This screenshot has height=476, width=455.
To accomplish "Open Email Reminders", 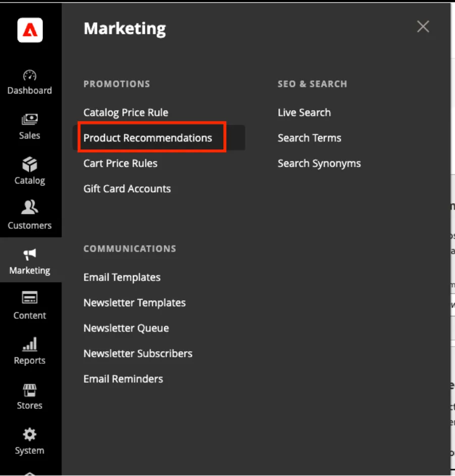I will point(123,379).
